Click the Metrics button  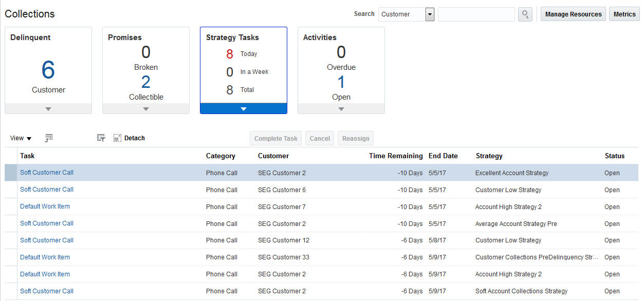(x=624, y=14)
